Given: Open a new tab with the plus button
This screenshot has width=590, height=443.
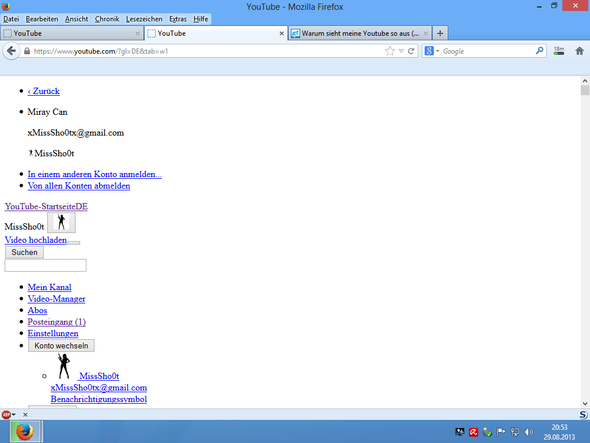Looking at the screenshot, I should (440, 33).
